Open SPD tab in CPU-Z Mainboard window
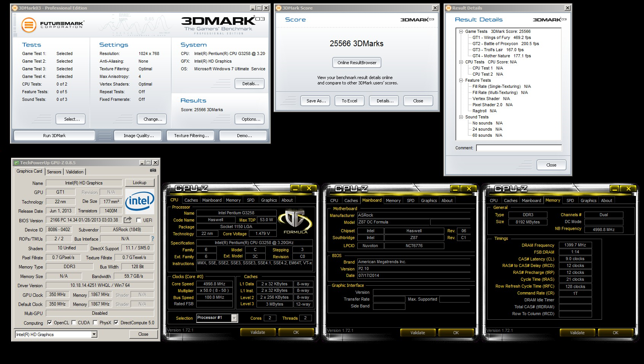644x364 pixels. click(411, 201)
